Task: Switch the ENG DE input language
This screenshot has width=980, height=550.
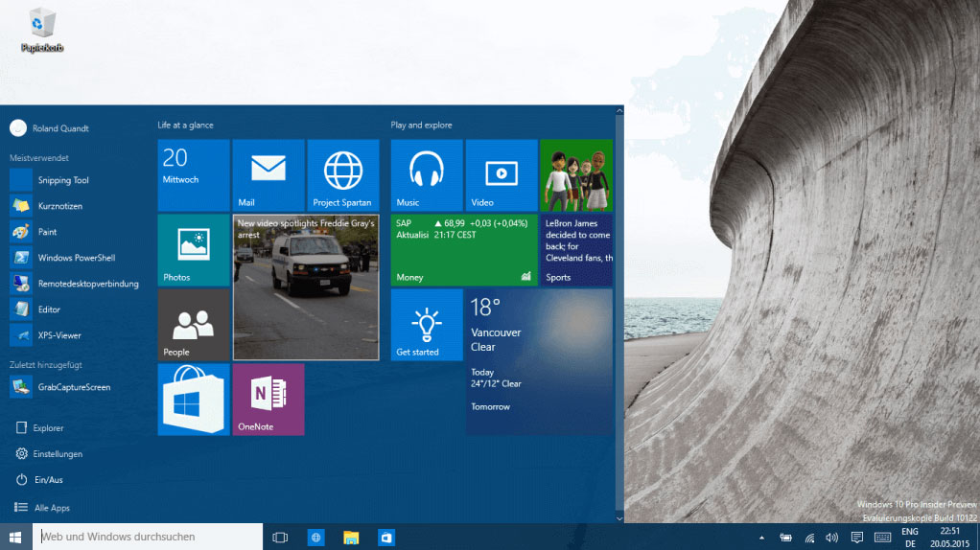Action: [910, 538]
